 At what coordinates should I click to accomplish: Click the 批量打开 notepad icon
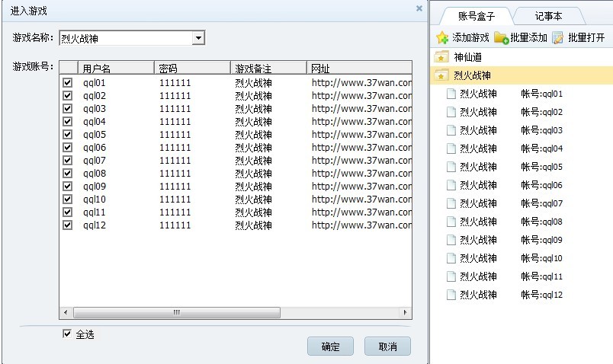(x=558, y=37)
